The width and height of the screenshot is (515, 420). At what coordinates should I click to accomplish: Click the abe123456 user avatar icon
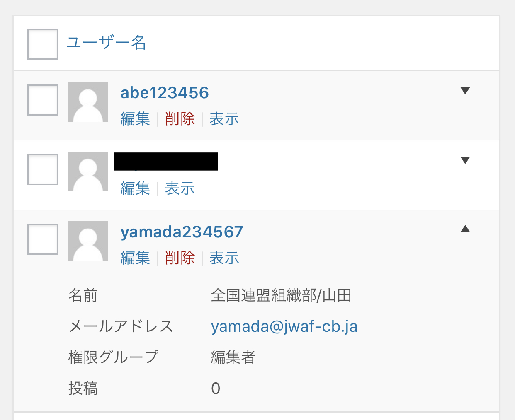coord(88,102)
